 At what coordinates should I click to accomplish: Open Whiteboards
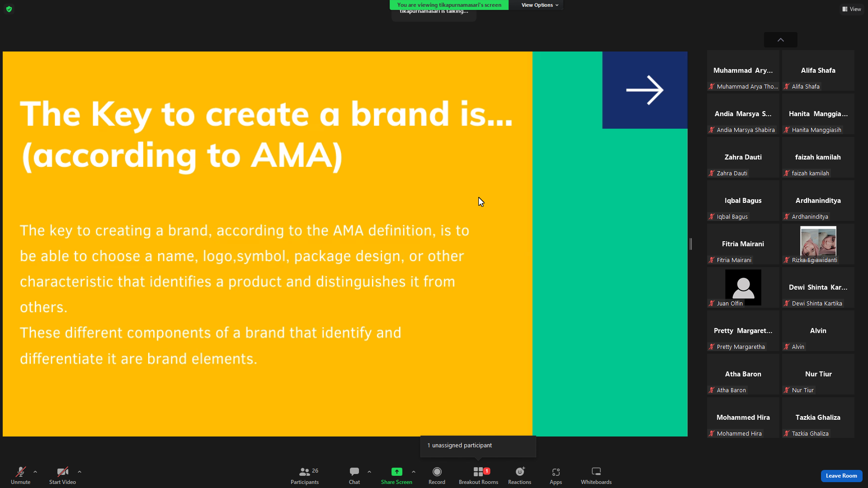pos(596,476)
